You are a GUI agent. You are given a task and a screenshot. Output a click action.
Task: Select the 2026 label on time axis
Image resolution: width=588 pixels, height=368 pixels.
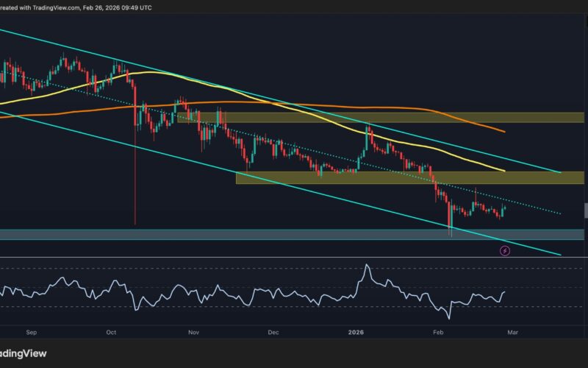355,332
